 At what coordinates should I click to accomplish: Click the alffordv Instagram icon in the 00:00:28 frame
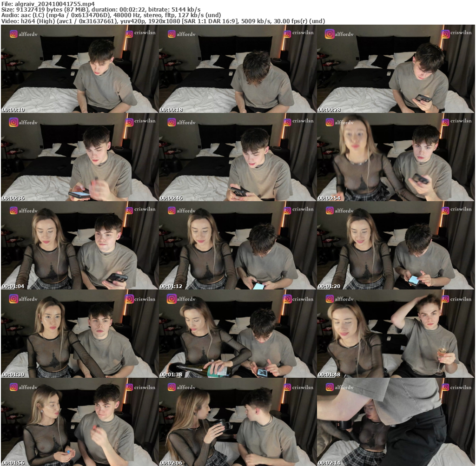tap(330, 33)
